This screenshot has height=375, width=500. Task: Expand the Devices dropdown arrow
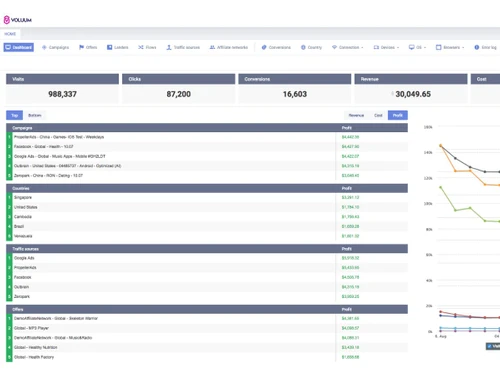[x=398, y=48]
